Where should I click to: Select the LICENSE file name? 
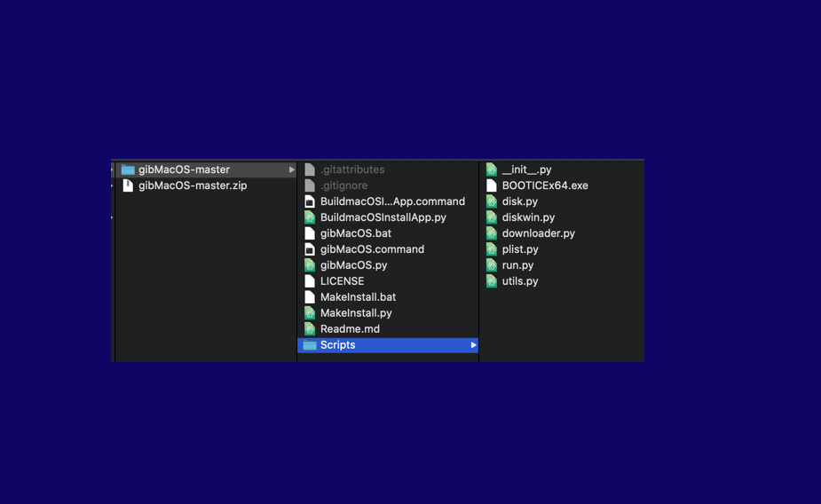pos(342,281)
